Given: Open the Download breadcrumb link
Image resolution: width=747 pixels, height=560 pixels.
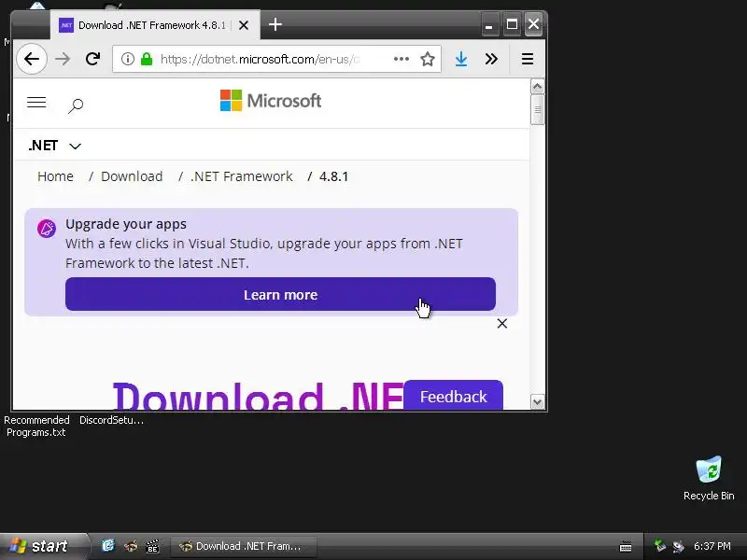Looking at the screenshot, I should [132, 176].
